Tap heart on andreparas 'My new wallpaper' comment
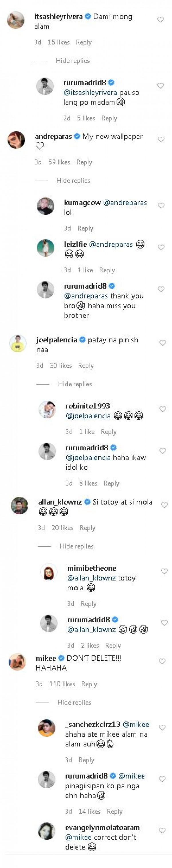 (161, 140)
